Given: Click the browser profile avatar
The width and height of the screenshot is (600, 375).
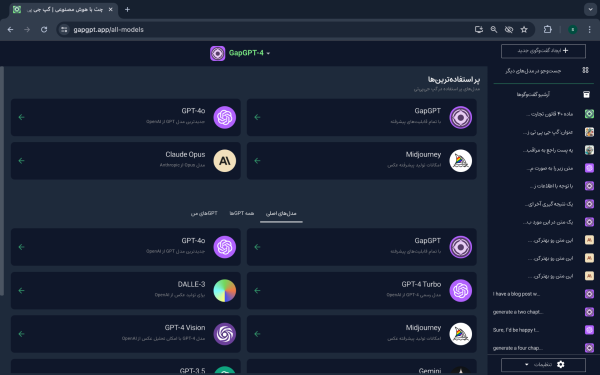Looking at the screenshot, I should click(x=573, y=29).
